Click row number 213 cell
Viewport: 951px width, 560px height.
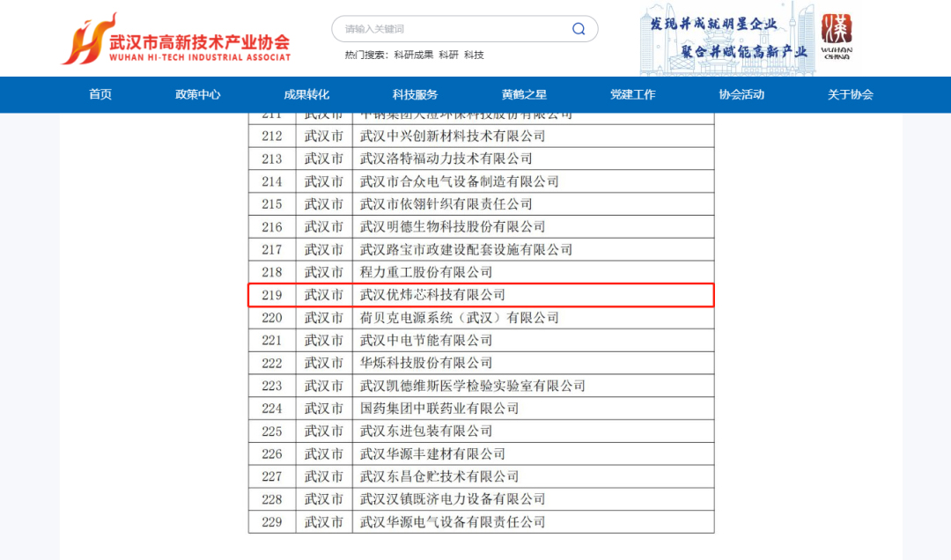point(272,159)
